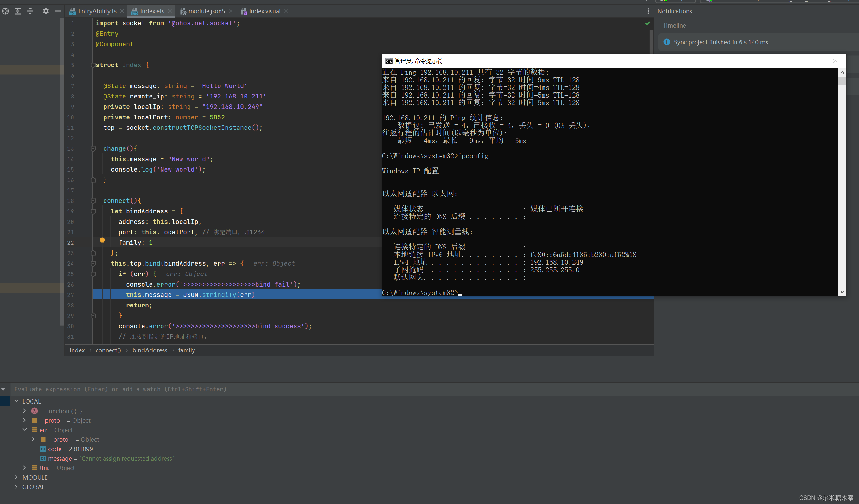859x504 pixels.
Task: Expand the this = Object node
Action: pyautogui.click(x=24, y=468)
